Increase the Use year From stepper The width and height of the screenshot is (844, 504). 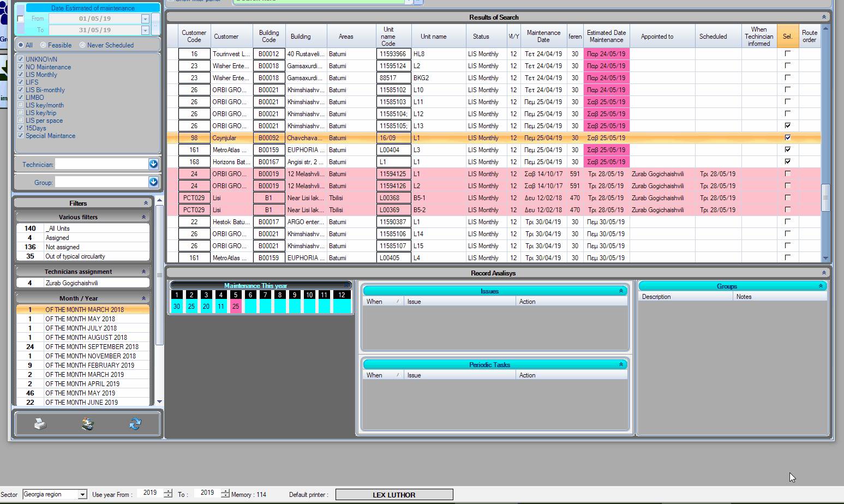tap(168, 491)
